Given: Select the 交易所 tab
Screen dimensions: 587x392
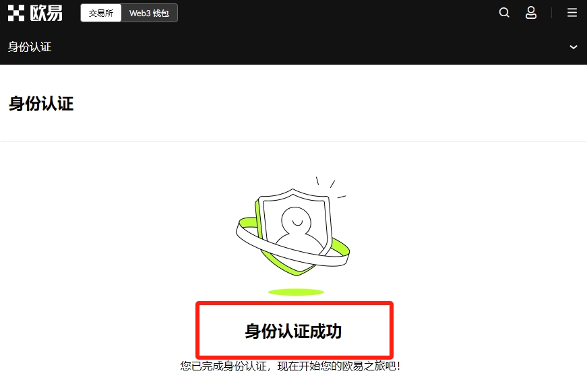Looking at the screenshot, I should click(x=101, y=13).
